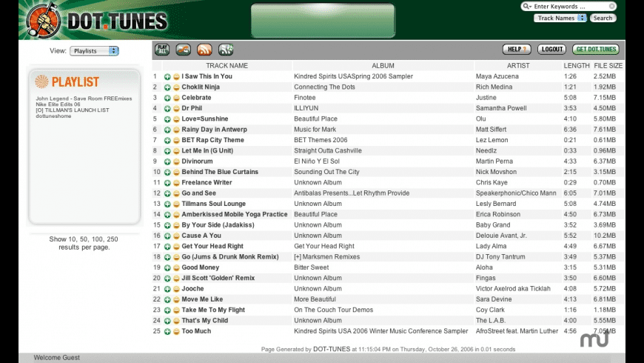Click track title By Your Side (Jadakiss)

tap(218, 225)
